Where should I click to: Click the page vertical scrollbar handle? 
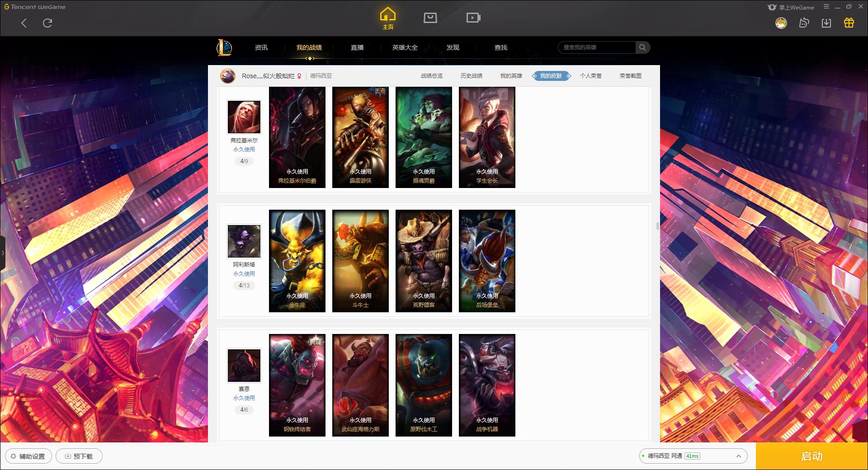[658, 226]
